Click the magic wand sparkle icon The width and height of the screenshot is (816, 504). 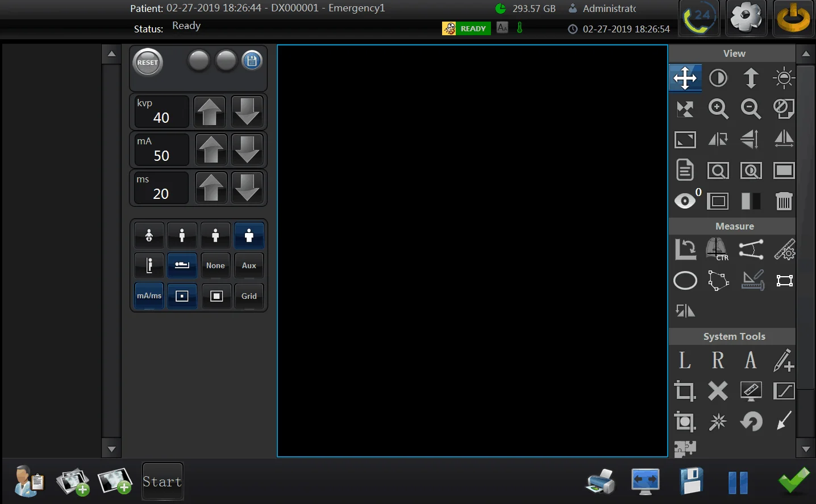[718, 422]
